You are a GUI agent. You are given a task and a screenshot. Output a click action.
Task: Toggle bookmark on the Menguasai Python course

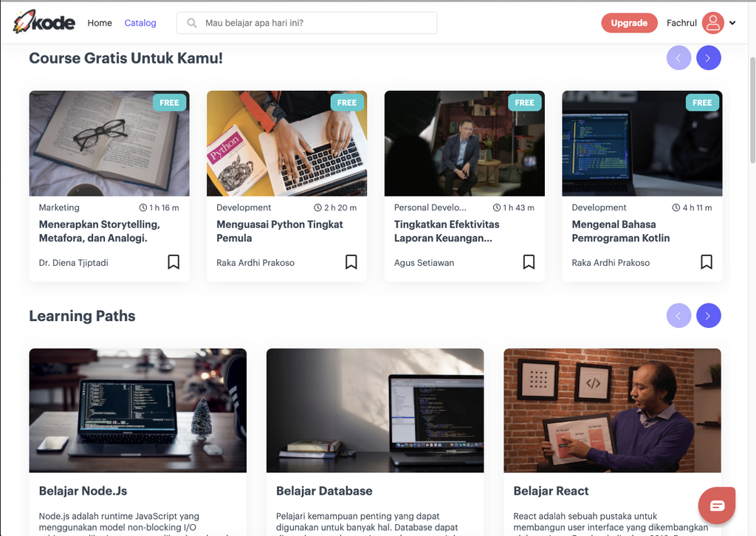pos(351,261)
